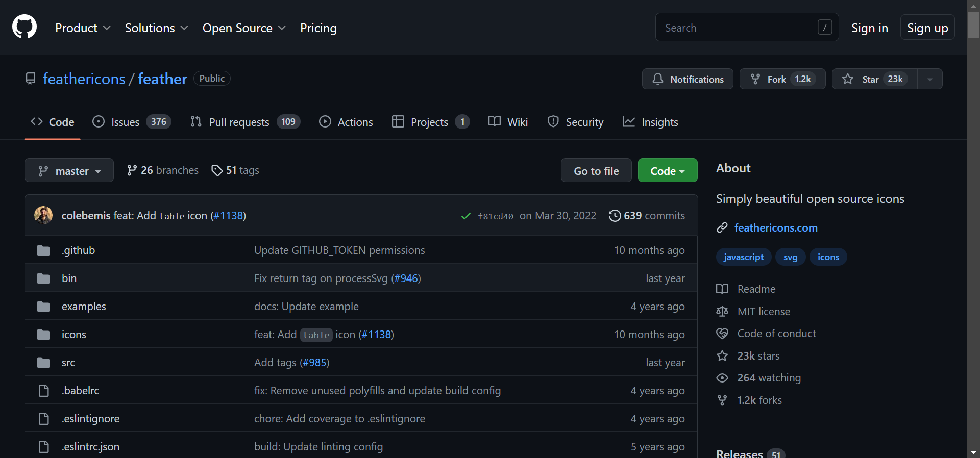Click the file icon for .eslintrc.json
The image size is (980, 458).
(44, 447)
